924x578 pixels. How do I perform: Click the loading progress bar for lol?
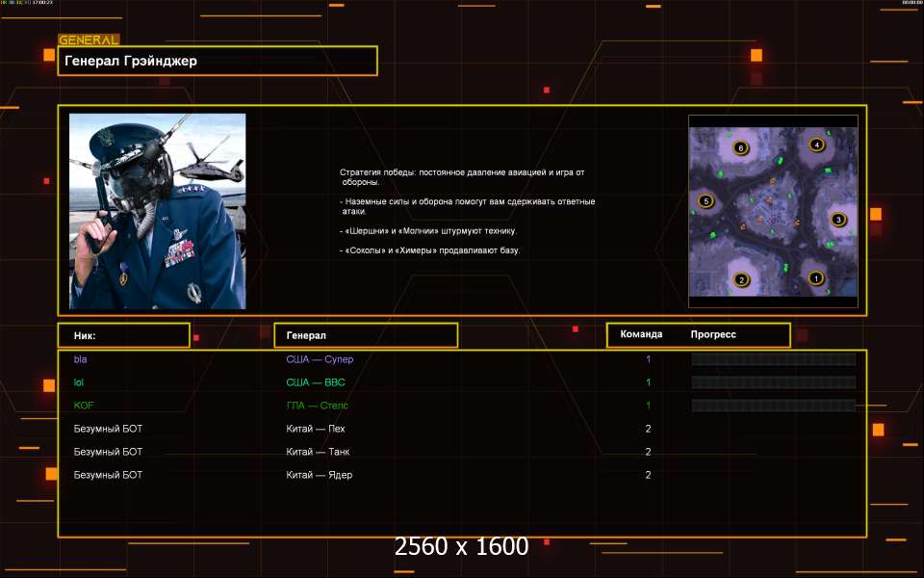[774, 382]
